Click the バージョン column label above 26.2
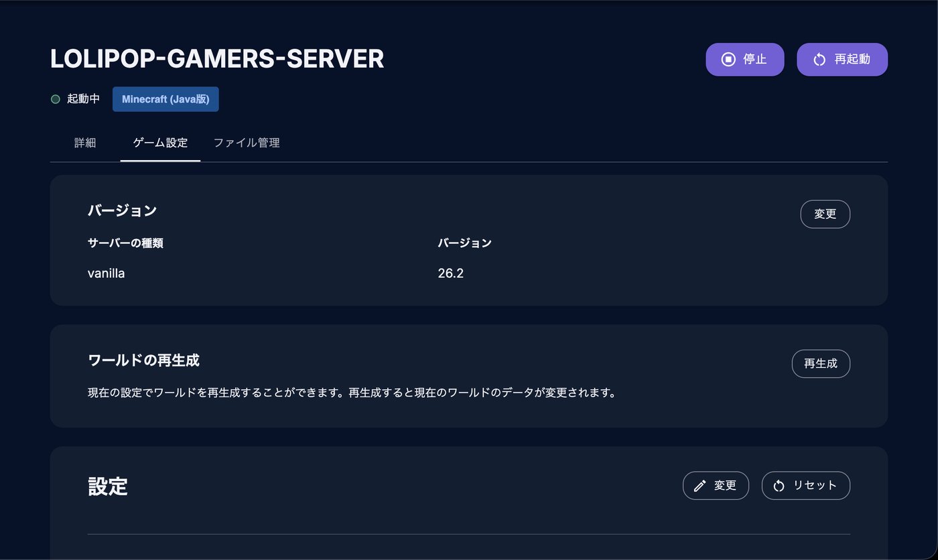This screenshot has height=560, width=938. click(x=464, y=243)
